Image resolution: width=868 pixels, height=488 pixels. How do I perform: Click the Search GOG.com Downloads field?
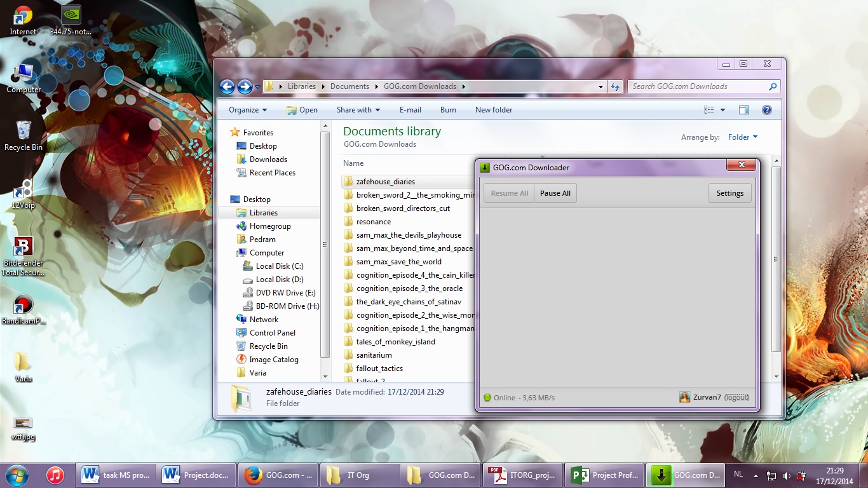tap(703, 86)
